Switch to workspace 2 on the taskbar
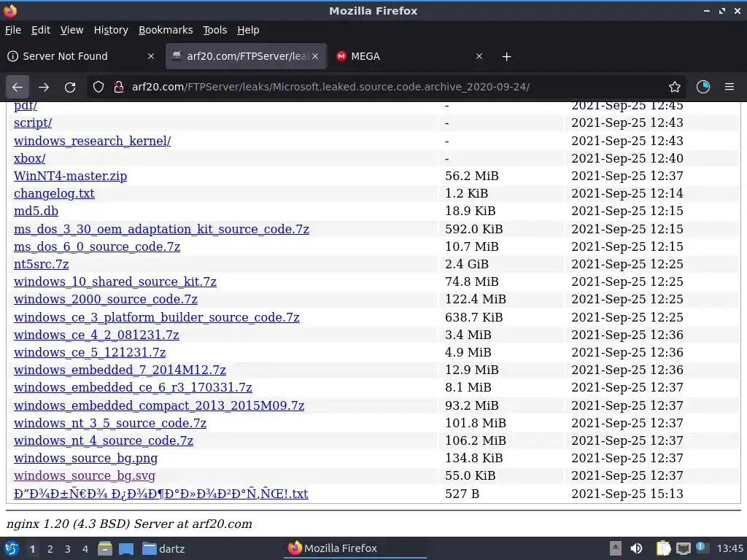 pos(50,549)
